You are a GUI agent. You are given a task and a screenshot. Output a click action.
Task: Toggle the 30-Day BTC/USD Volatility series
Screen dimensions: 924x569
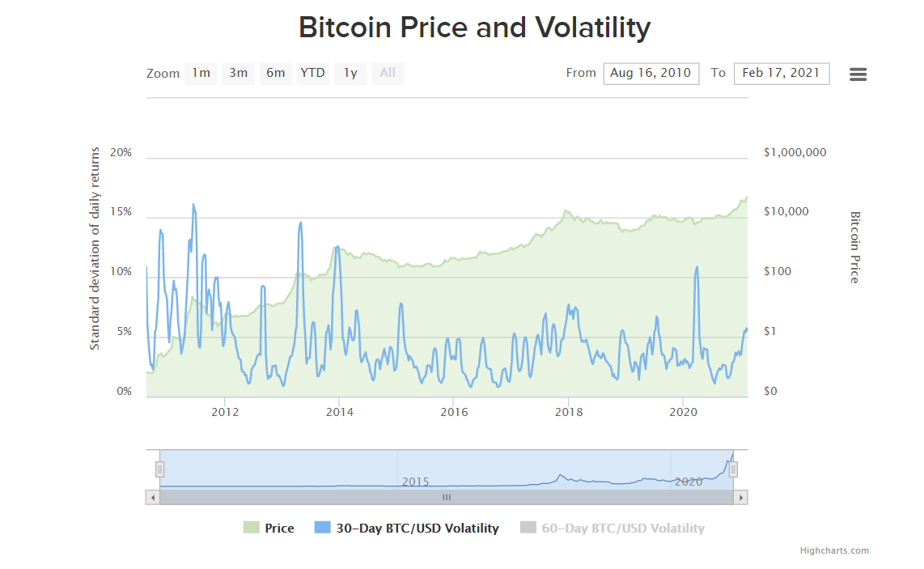(x=417, y=529)
